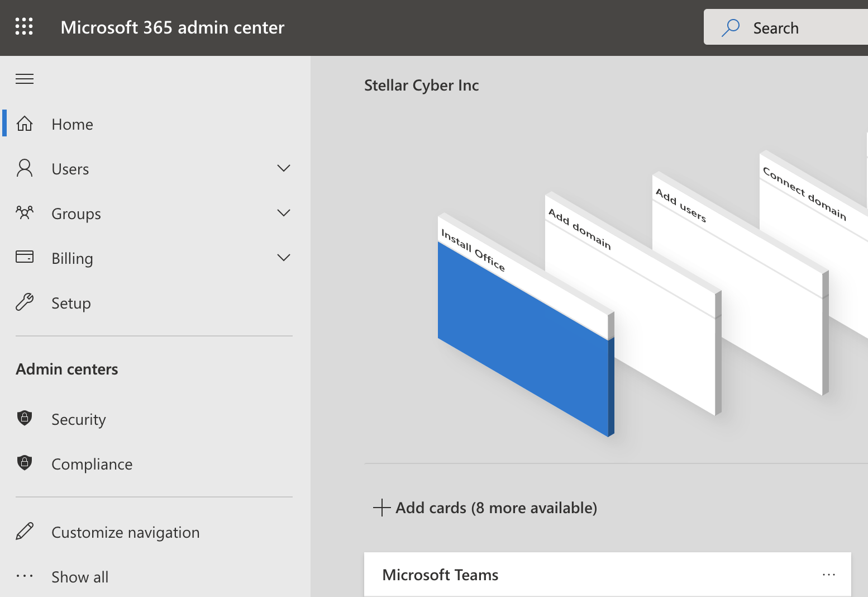Collapse navigation with the hamburger icon

coord(25,79)
